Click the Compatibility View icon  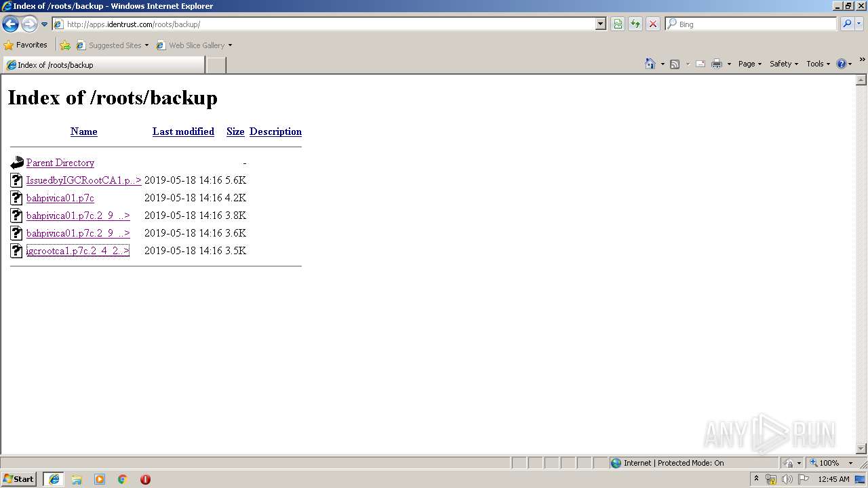(618, 24)
